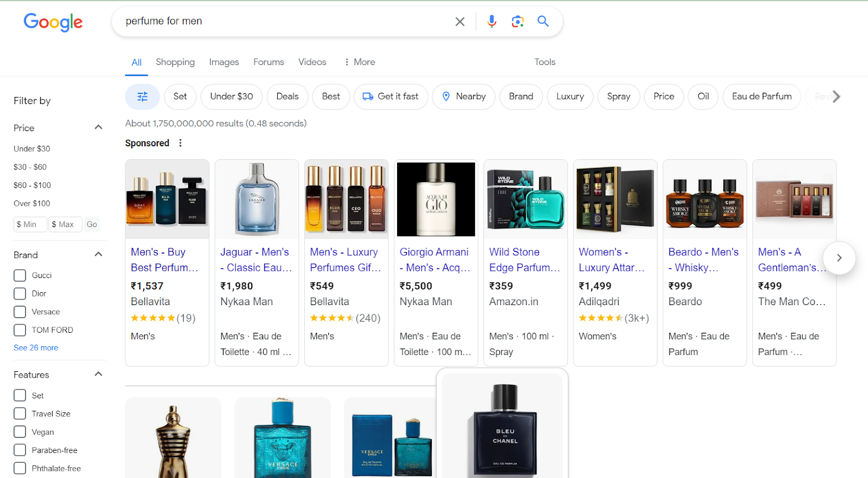
Task: Open Wild Stone Edge Perfume link
Action: pyautogui.click(x=525, y=260)
